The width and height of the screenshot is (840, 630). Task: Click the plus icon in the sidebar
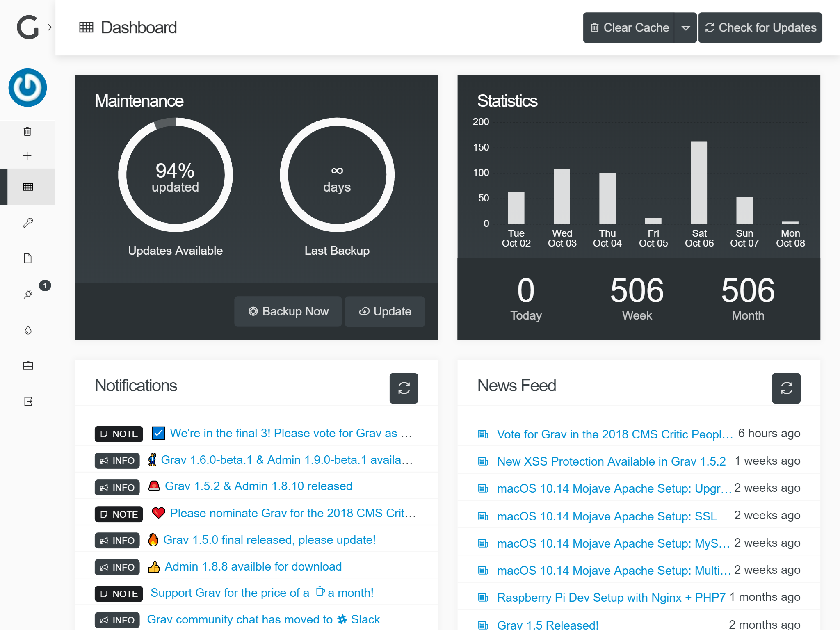click(27, 156)
